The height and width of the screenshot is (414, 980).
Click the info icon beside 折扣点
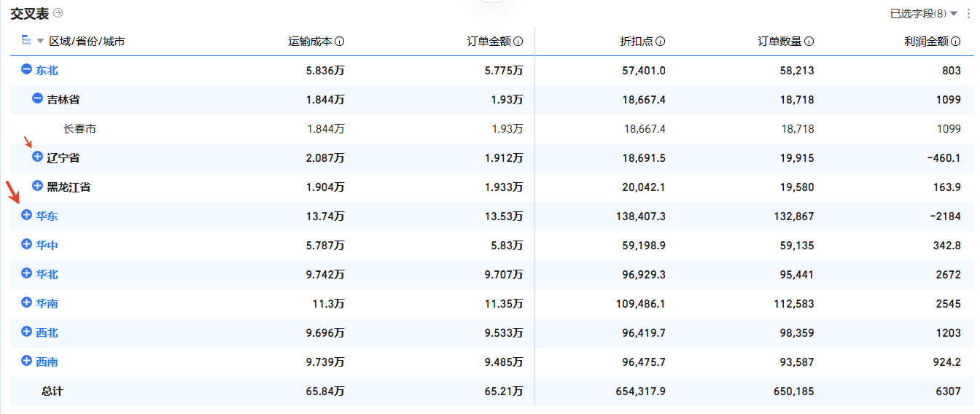pyautogui.click(x=661, y=42)
